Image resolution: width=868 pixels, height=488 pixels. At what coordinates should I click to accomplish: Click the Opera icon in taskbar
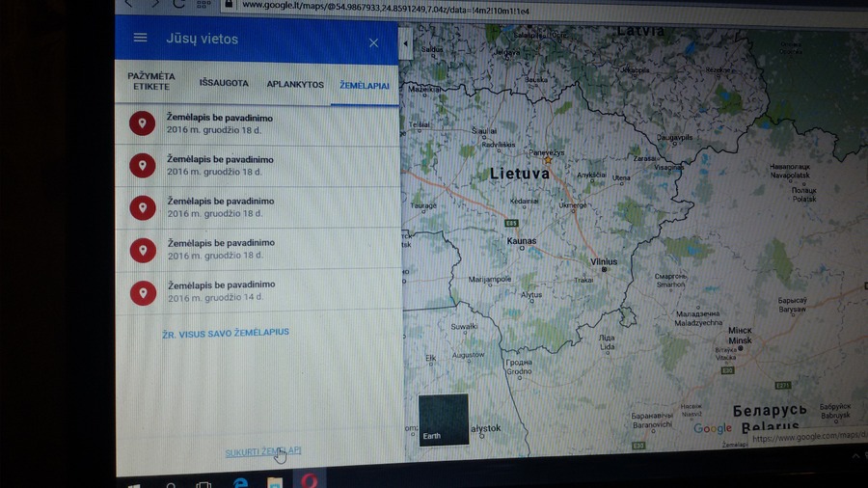[x=310, y=481]
